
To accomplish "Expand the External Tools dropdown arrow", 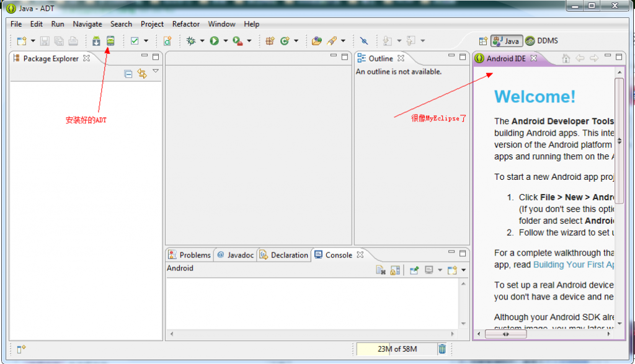I will [x=249, y=41].
